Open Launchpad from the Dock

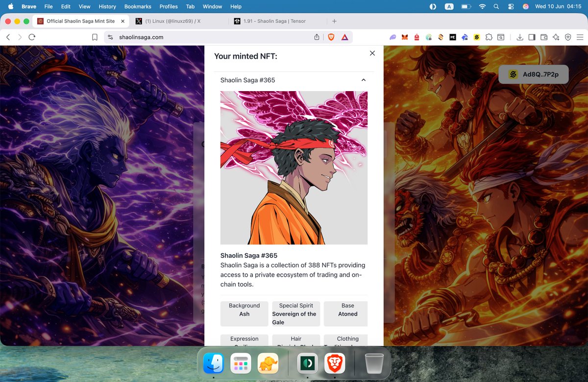241,363
